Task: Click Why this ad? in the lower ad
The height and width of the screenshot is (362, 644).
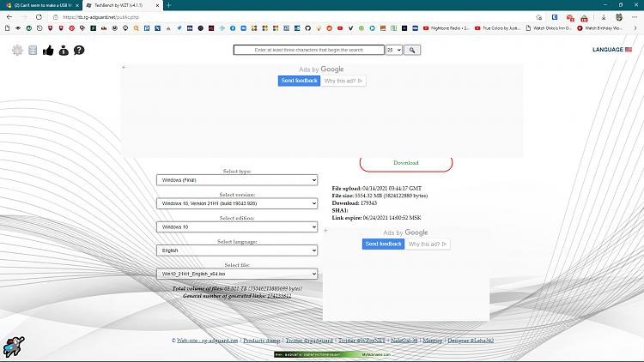Action: coord(428,244)
